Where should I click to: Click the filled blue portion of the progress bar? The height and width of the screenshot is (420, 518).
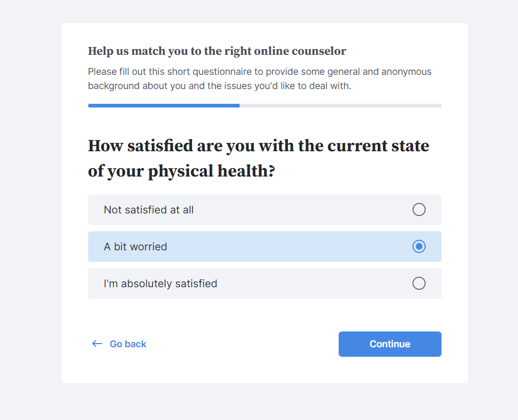pyautogui.click(x=164, y=105)
